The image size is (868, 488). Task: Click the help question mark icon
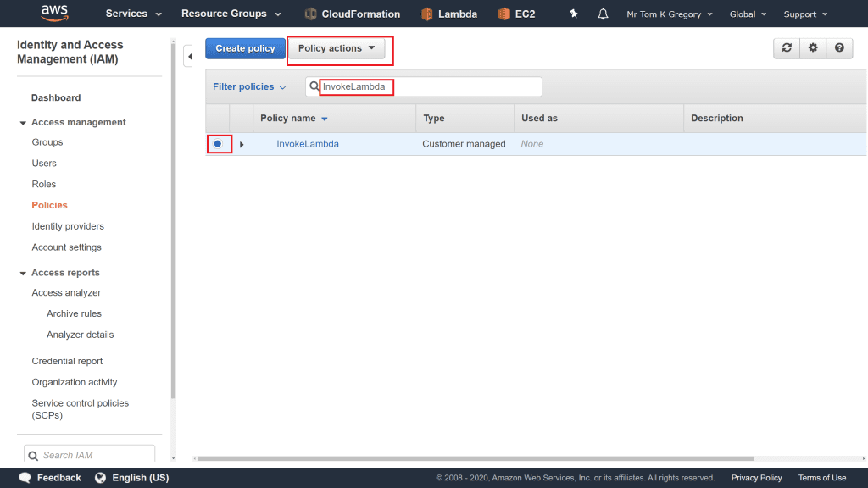pos(839,48)
